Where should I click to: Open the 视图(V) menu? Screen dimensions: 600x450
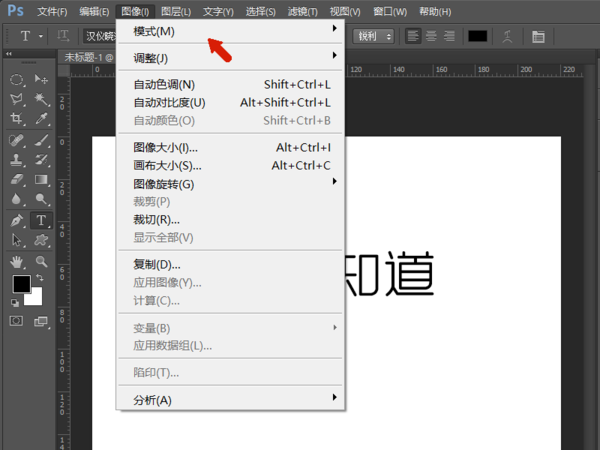click(345, 11)
